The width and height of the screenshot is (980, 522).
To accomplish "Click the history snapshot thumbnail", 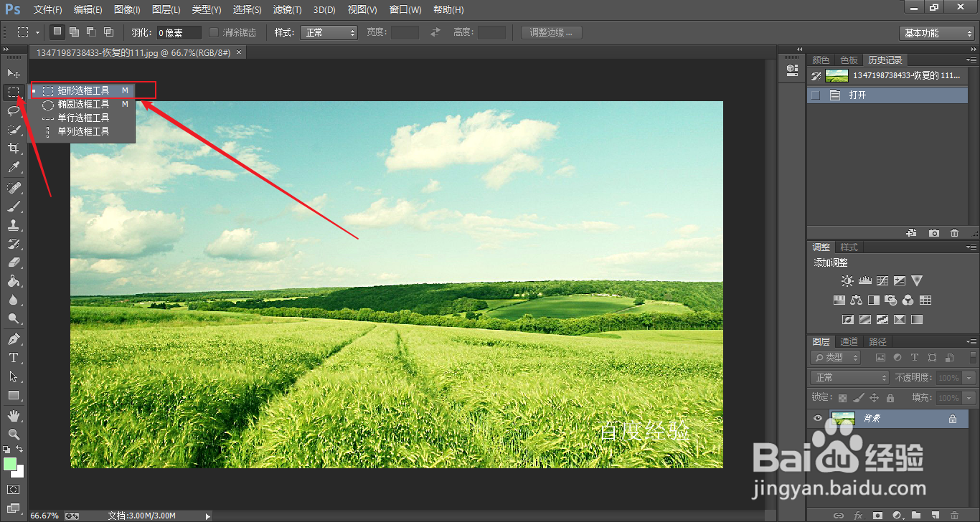I will 837,75.
